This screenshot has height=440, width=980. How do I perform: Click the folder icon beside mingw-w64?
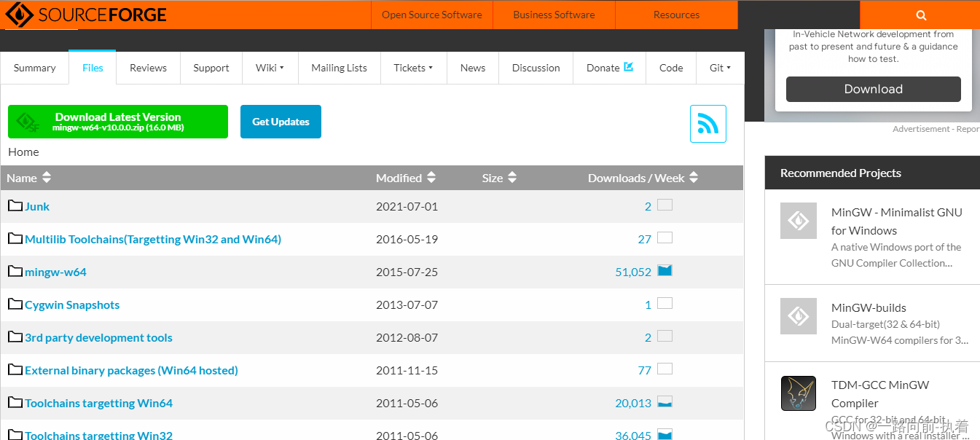point(15,271)
